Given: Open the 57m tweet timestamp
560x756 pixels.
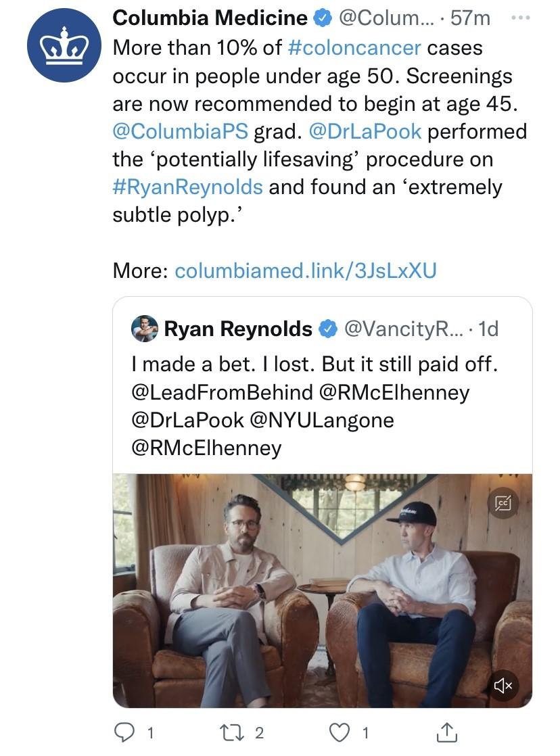Looking at the screenshot, I should pyautogui.click(x=470, y=18).
